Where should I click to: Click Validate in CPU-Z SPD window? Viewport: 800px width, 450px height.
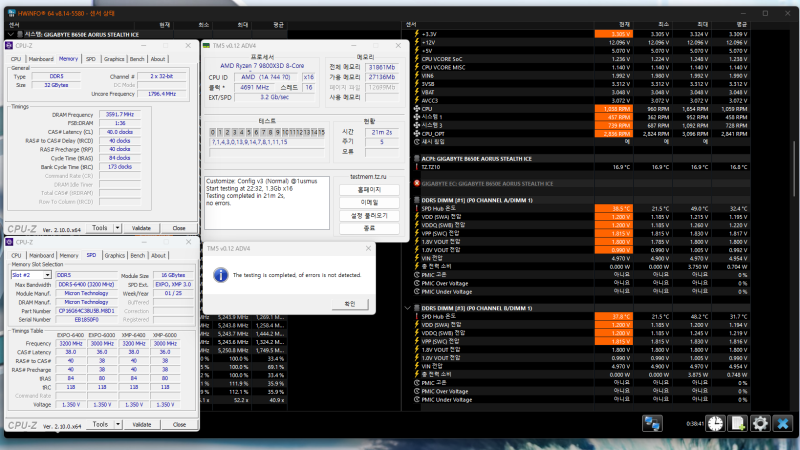coord(142,424)
